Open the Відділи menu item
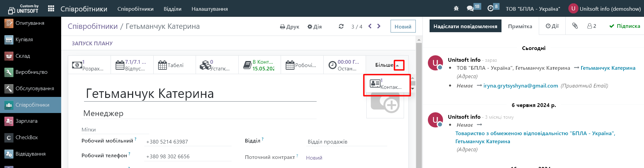The width and height of the screenshot is (644, 168). (x=172, y=9)
